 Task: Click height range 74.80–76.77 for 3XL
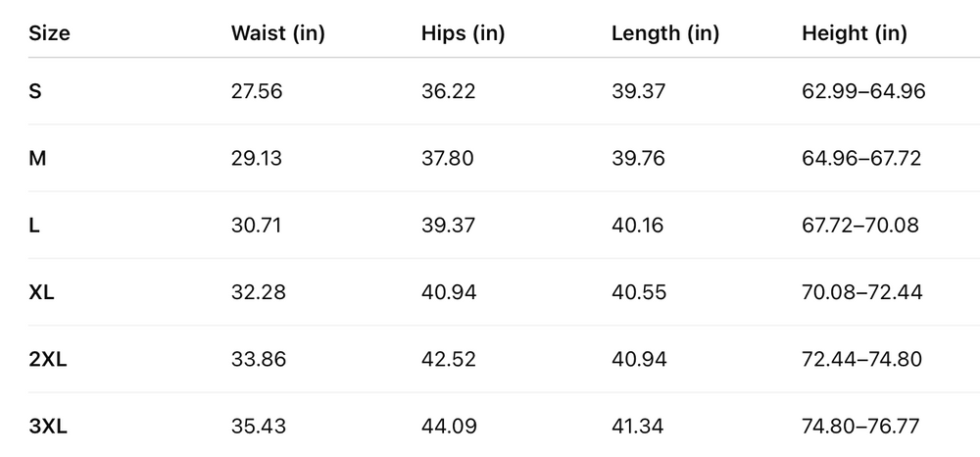861,427
